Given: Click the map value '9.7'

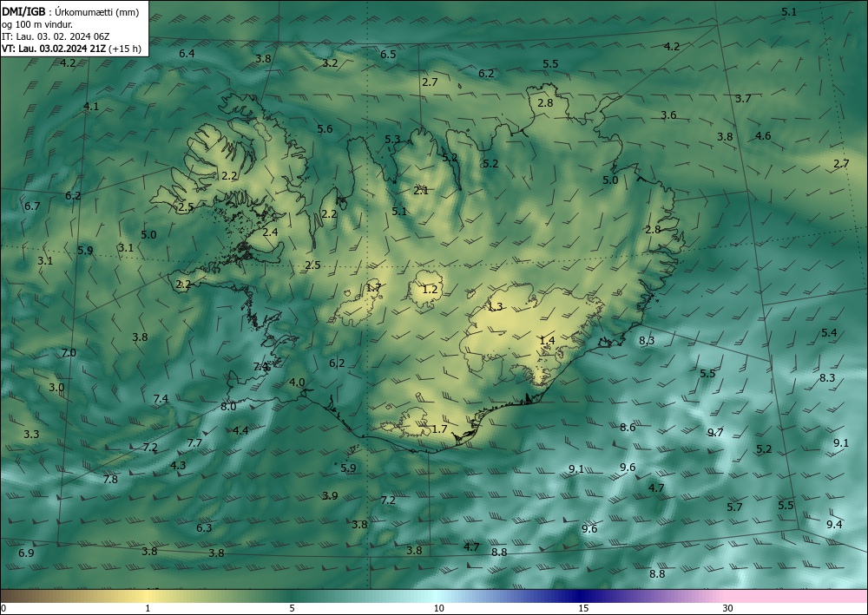Looking at the screenshot, I should click(x=715, y=432).
